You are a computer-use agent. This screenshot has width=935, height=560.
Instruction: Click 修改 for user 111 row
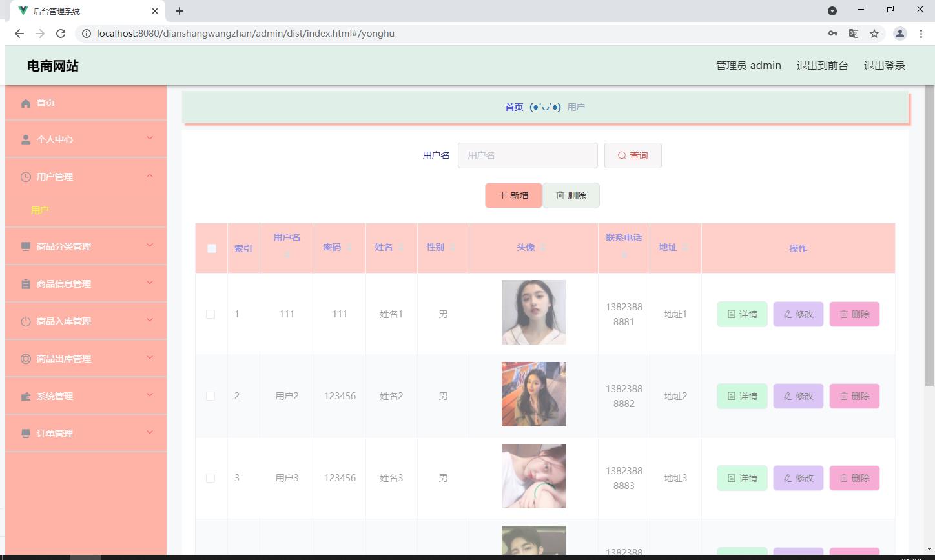pos(798,314)
